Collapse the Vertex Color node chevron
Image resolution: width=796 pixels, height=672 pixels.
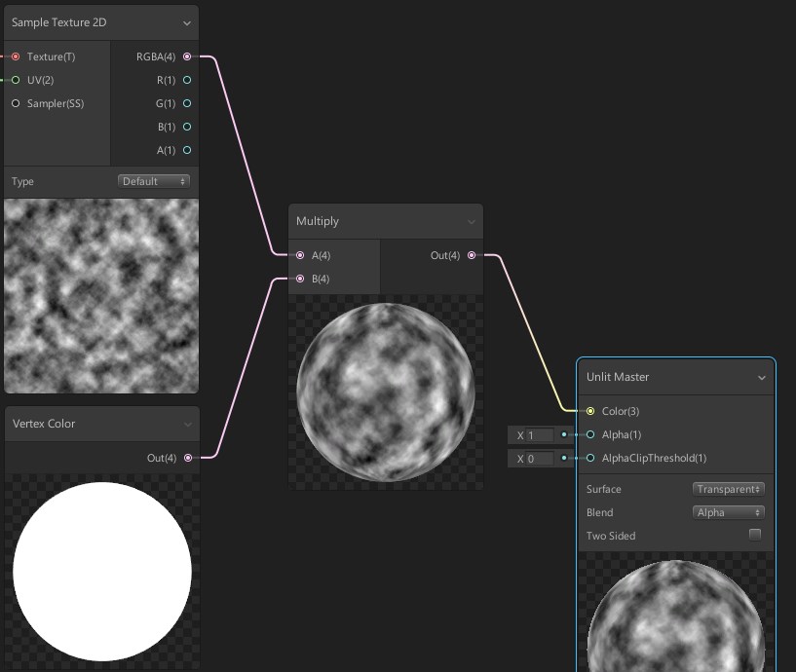point(188,425)
